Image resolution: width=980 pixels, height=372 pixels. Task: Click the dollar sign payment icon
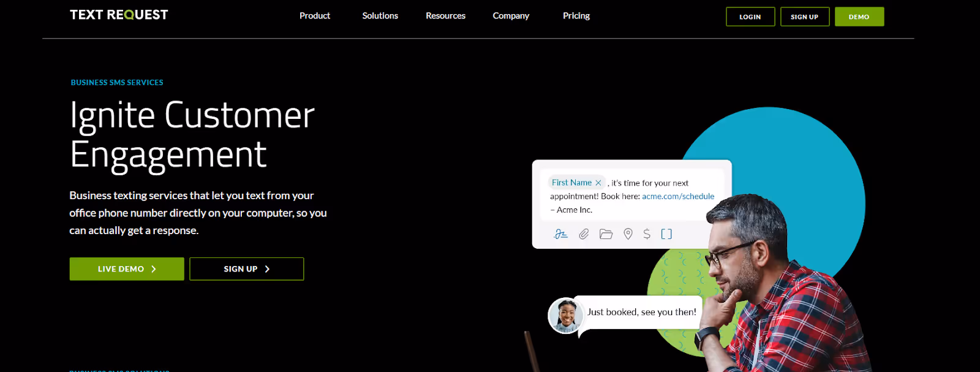coord(647,234)
